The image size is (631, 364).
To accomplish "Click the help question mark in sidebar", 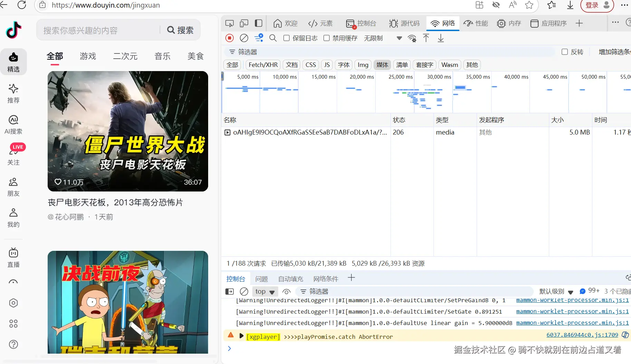I will pos(13,344).
